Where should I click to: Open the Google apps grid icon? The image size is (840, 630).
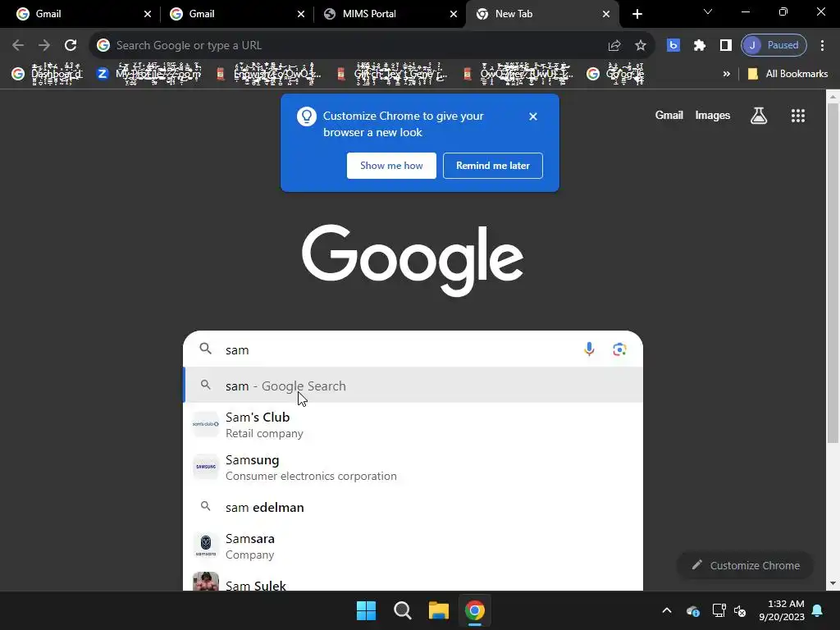[797, 115]
